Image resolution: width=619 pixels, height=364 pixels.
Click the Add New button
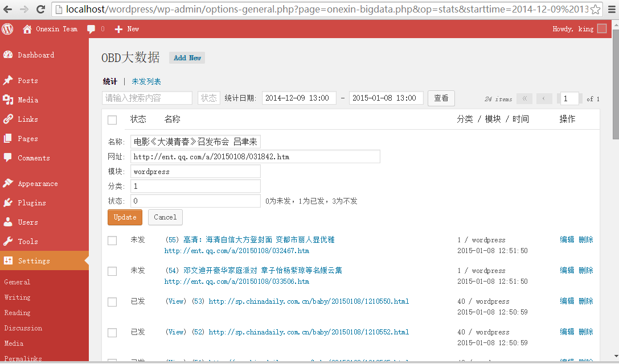187,58
